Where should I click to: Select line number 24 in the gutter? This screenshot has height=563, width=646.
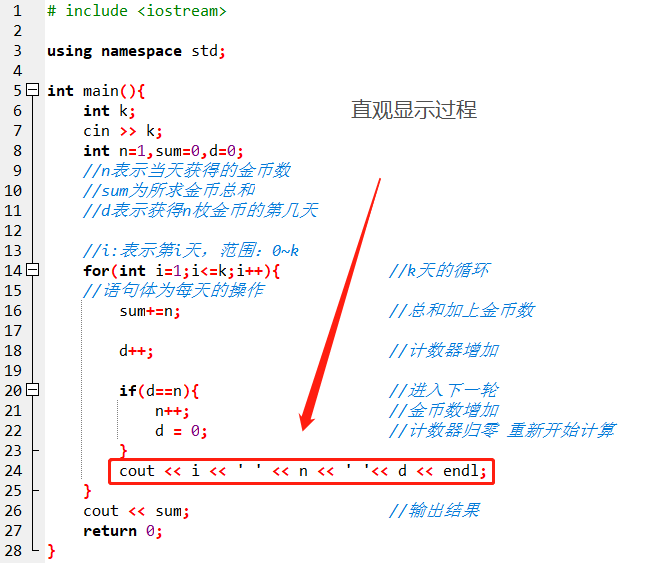[13, 471]
